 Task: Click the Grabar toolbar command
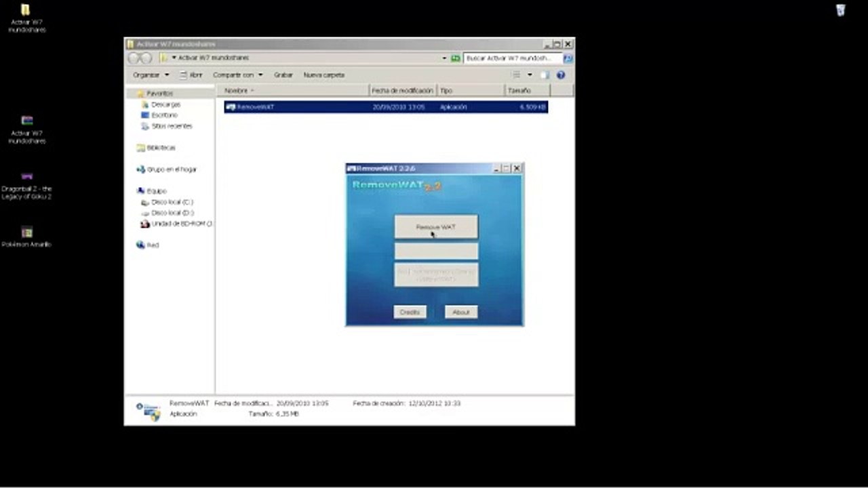point(283,75)
